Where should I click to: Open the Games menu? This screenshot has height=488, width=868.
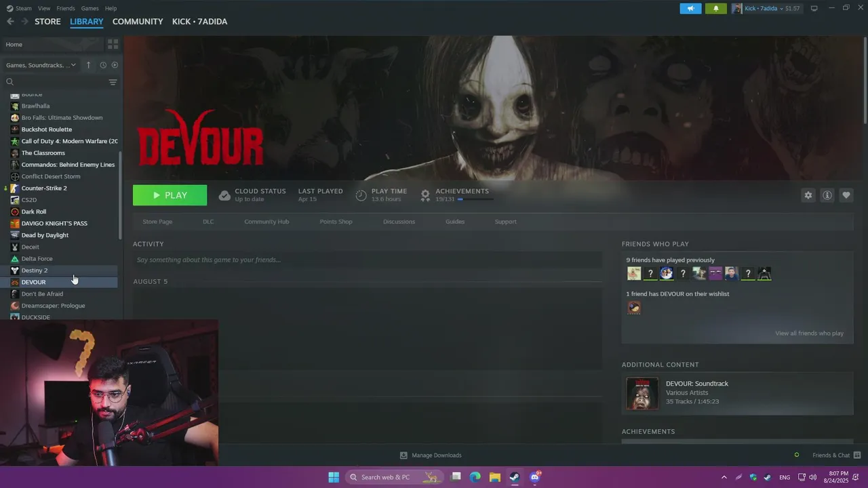(x=90, y=8)
